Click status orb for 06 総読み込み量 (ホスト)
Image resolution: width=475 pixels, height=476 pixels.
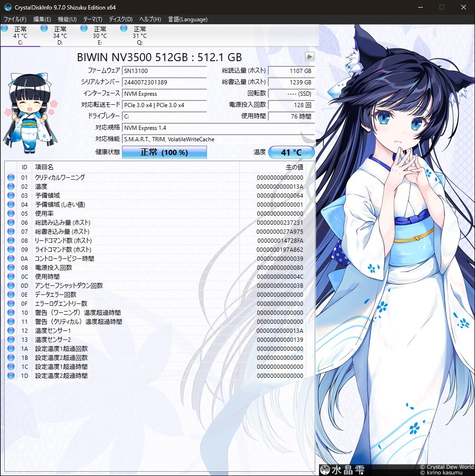[11, 222]
